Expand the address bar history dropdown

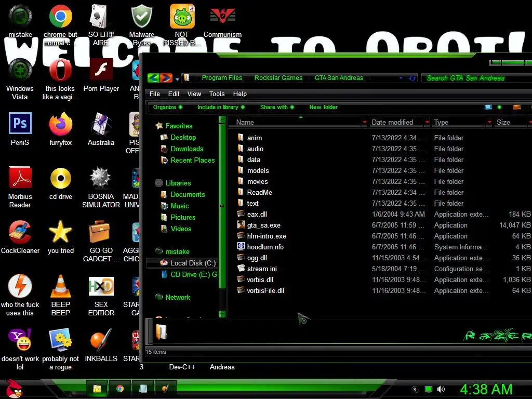[x=401, y=78]
